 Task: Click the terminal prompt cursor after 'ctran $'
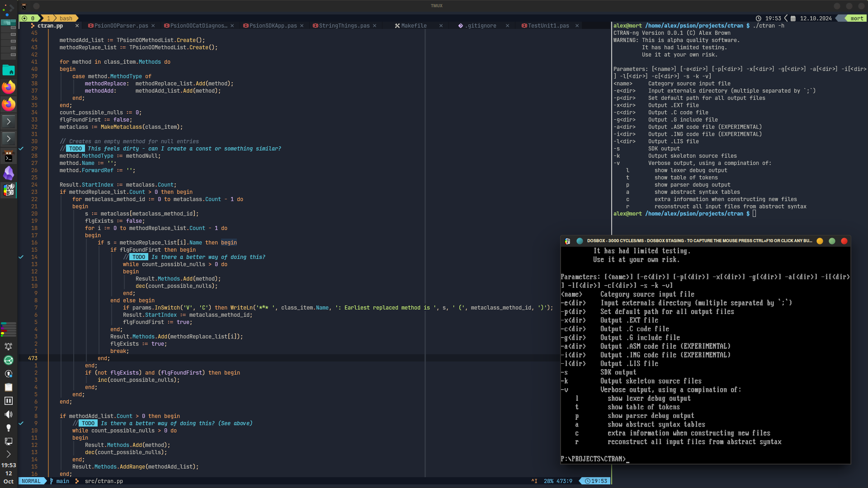tap(754, 214)
